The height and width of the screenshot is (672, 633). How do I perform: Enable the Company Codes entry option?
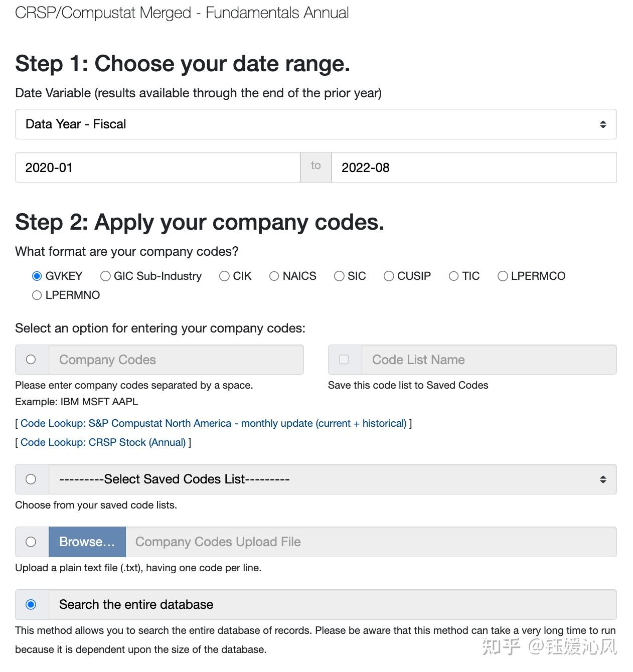point(31,360)
